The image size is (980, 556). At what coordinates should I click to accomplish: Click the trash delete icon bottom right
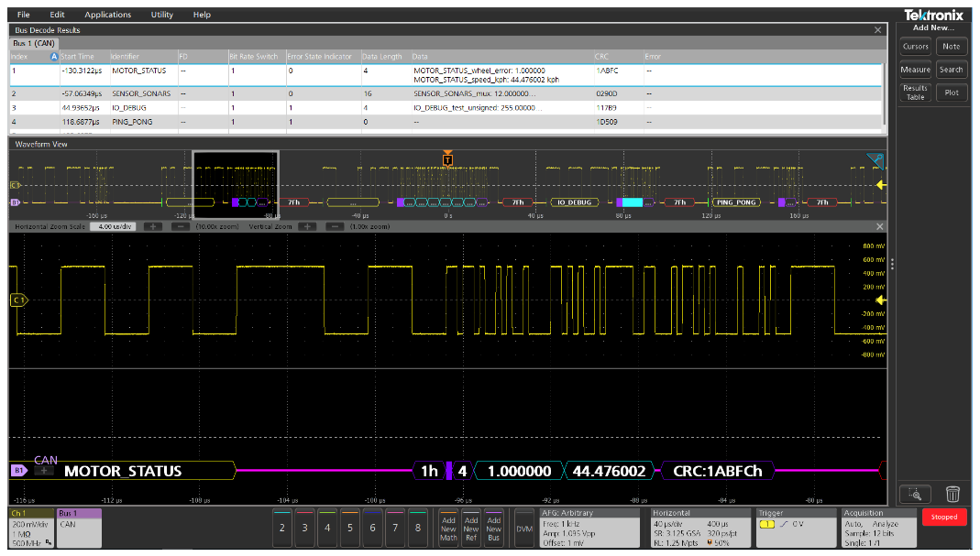coord(952,493)
